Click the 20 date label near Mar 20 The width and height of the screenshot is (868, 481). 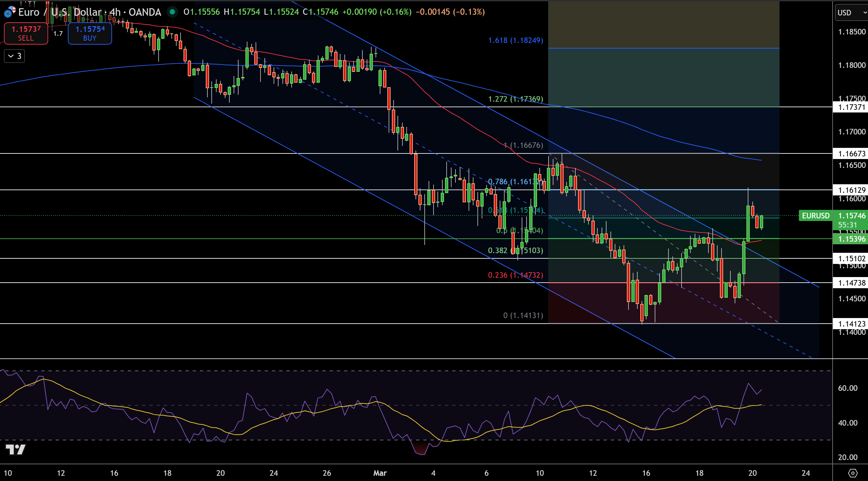pos(752,473)
